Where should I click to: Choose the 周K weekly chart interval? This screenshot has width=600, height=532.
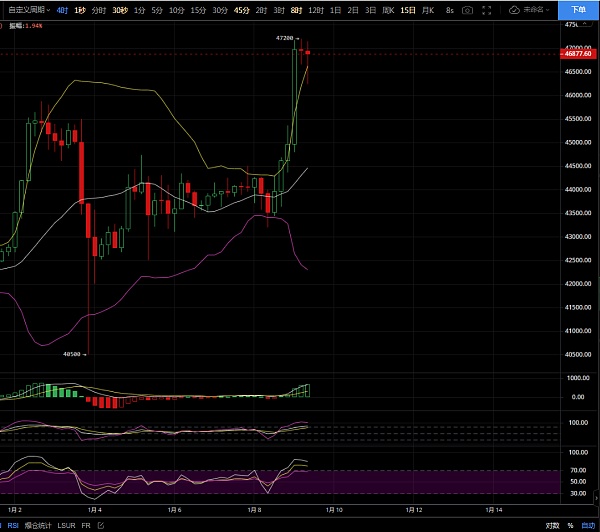point(430,9)
